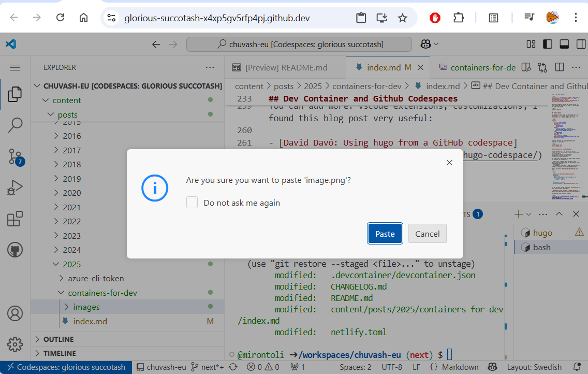Select the images folder in explorer
This screenshot has height=374, width=588.
[127, 307]
